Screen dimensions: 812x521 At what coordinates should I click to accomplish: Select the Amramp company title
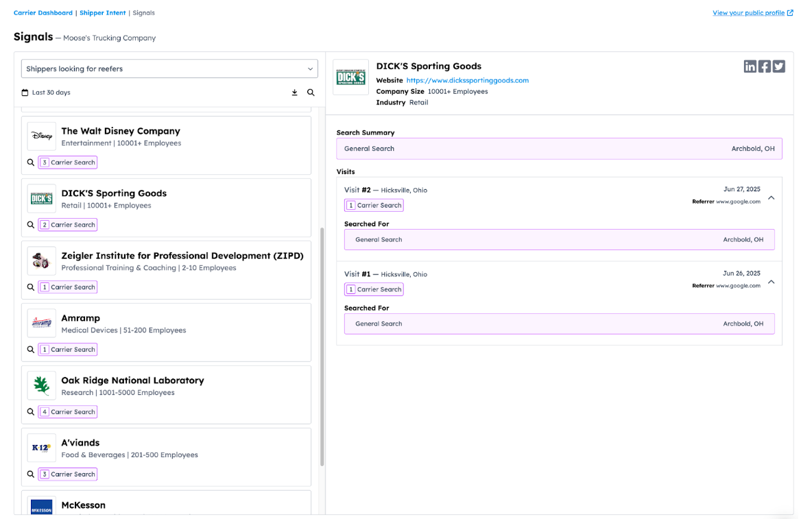click(81, 319)
